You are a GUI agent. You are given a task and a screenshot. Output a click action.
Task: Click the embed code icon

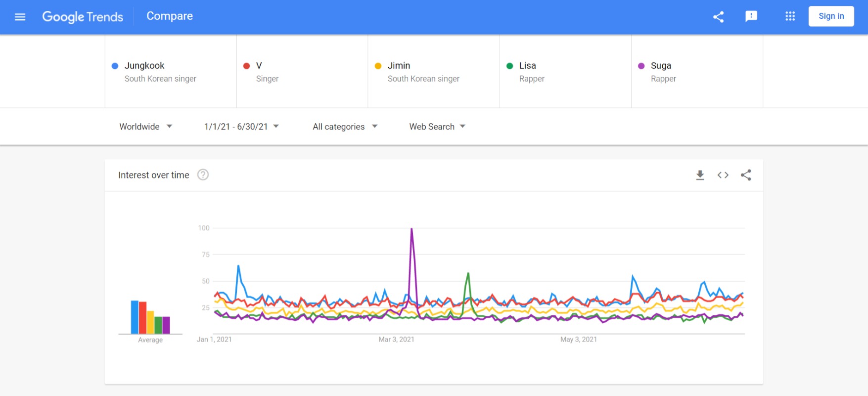tap(723, 175)
